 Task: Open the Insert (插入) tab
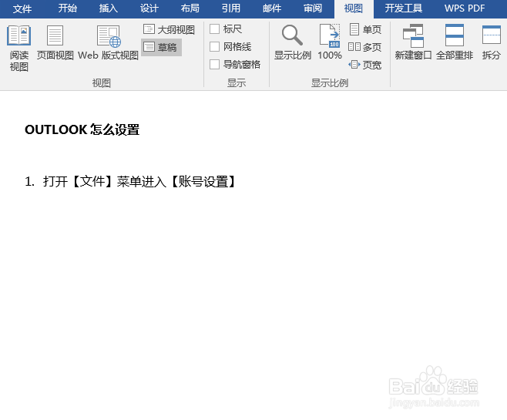coord(109,8)
